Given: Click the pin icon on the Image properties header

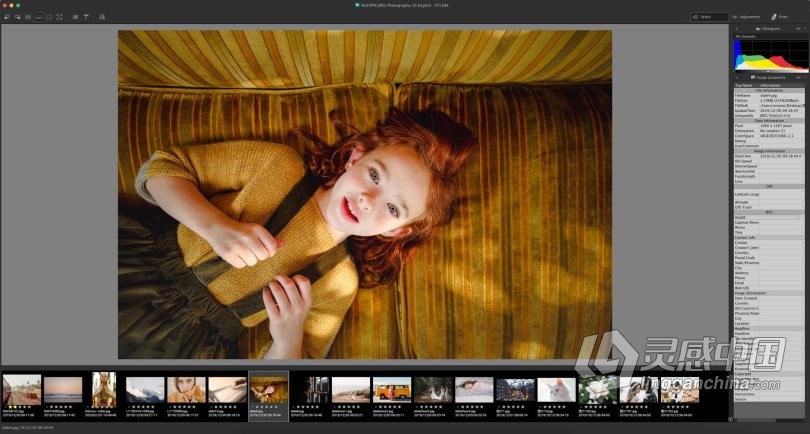Looking at the screenshot, I should coord(799,78).
